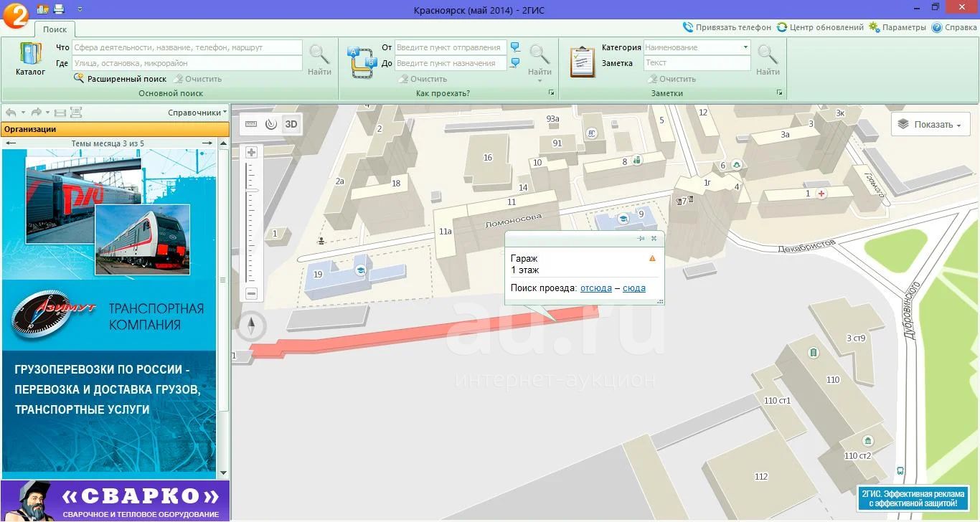
Task: Open Параметры settings
Action: coord(897,27)
